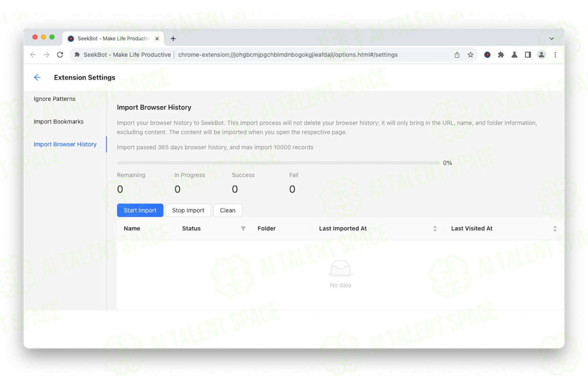The width and height of the screenshot is (588, 392).
Task: Click the Extension Settings title
Action: pyautogui.click(x=85, y=78)
